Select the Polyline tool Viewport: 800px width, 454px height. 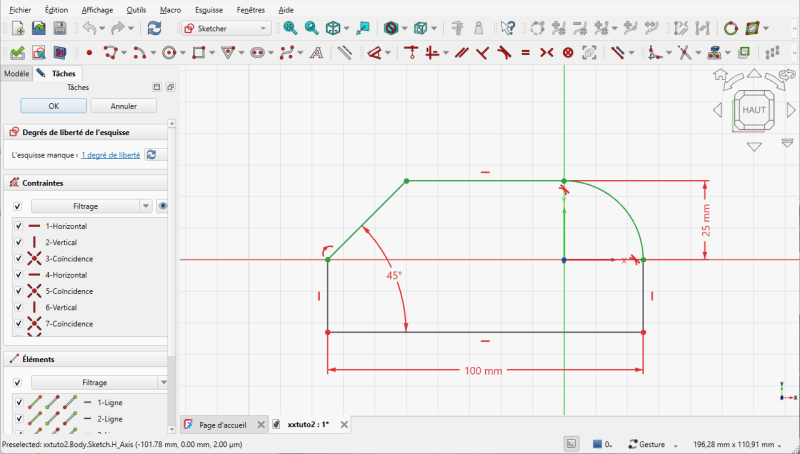point(110,53)
